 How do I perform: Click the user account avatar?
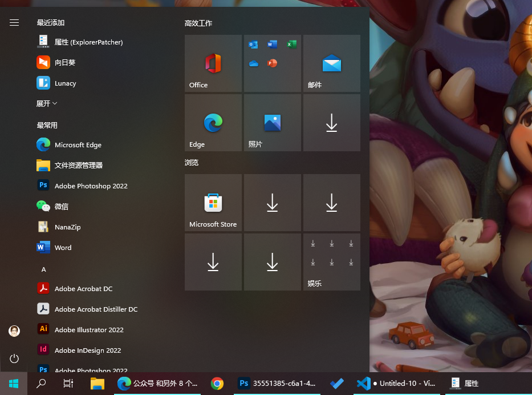coord(14,330)
